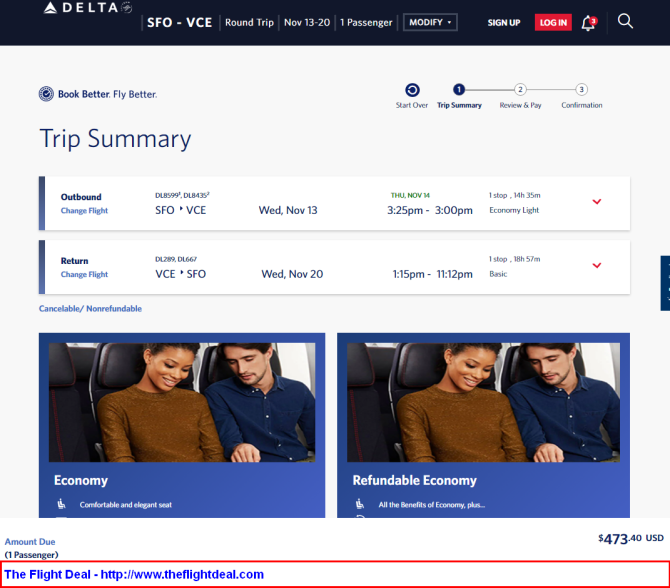This screenshot has height=588, width=670.
Task: Click SIGN UP
Action: tap(504, 23)
